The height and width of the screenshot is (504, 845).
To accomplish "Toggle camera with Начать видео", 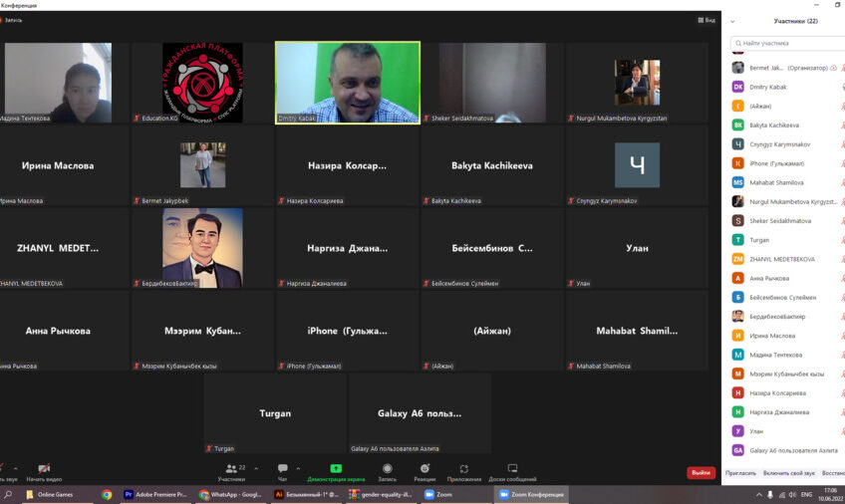I will [x=43, y=468].
